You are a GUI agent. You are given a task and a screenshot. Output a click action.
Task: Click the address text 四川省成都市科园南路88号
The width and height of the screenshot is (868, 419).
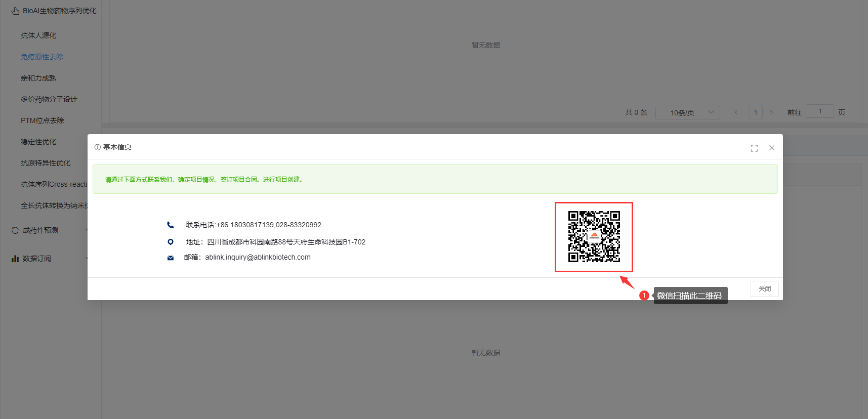point(250,242)
